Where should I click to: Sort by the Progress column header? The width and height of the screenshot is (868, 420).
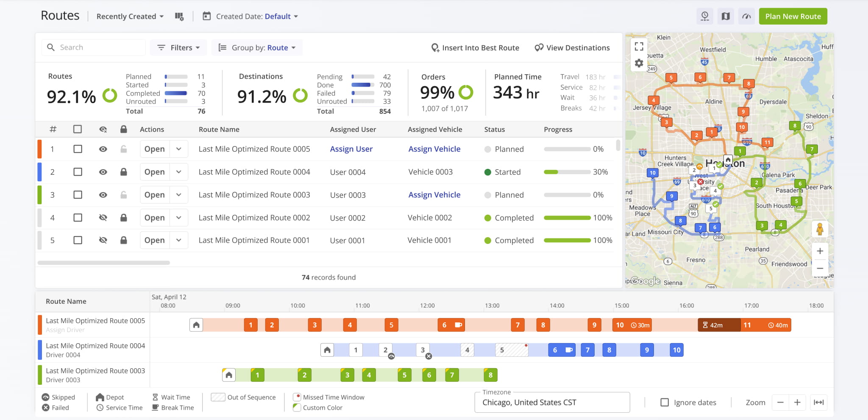(x=558, y=129)
